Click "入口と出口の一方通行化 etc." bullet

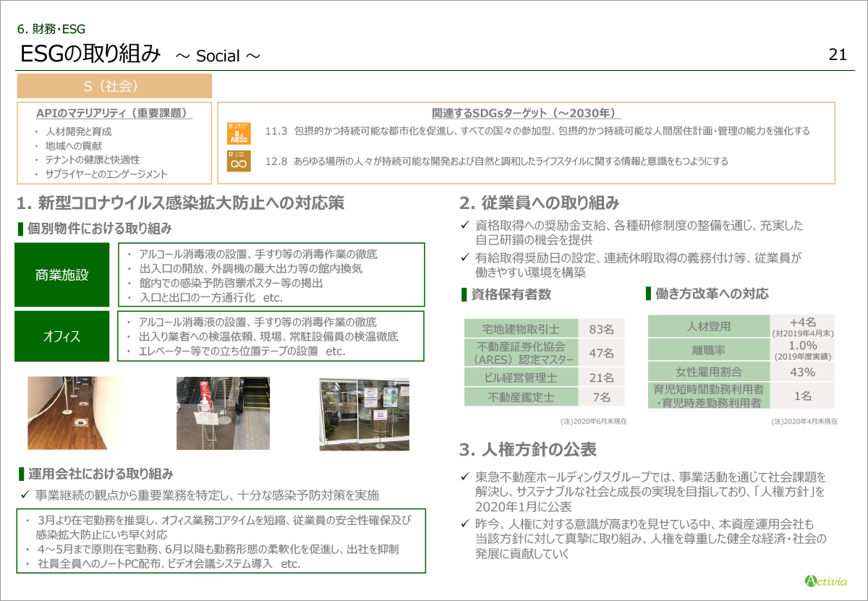click(210, 297)
